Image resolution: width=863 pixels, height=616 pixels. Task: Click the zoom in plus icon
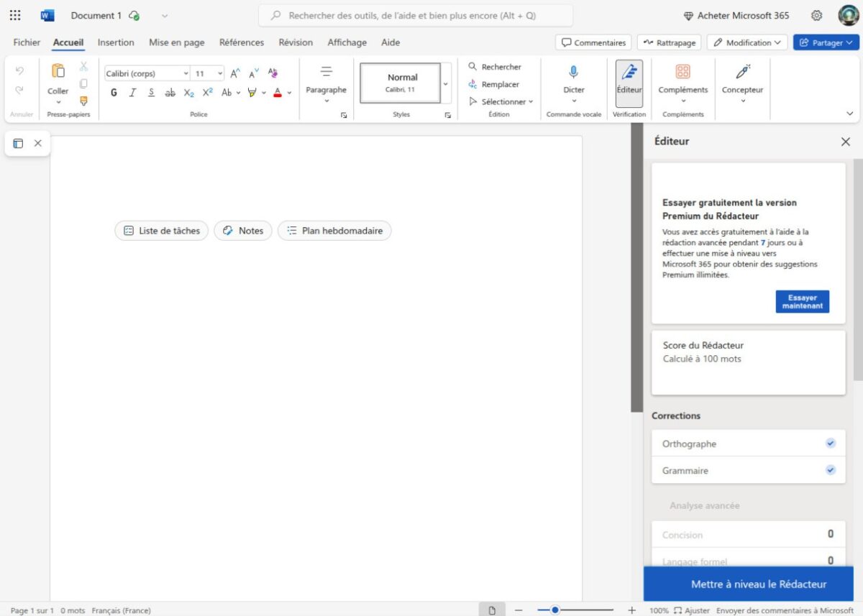[631, 610]
